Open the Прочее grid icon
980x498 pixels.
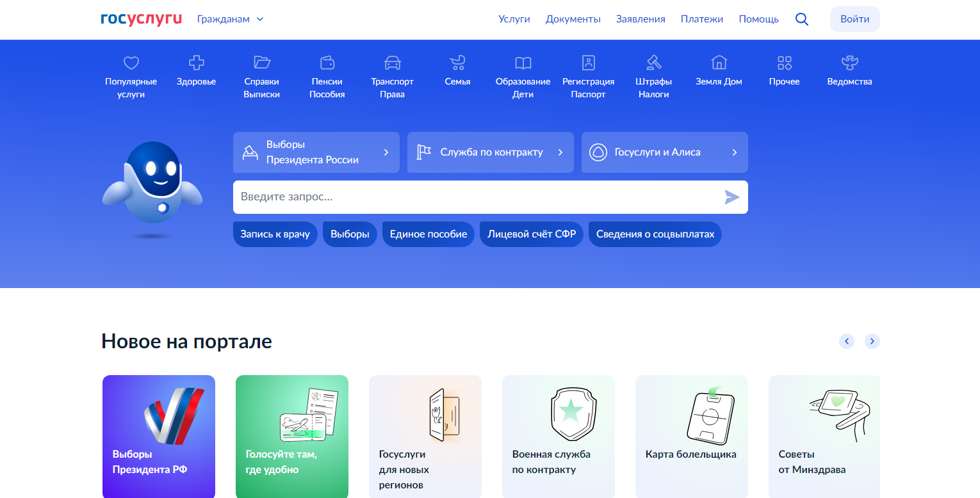click(785, 63)
